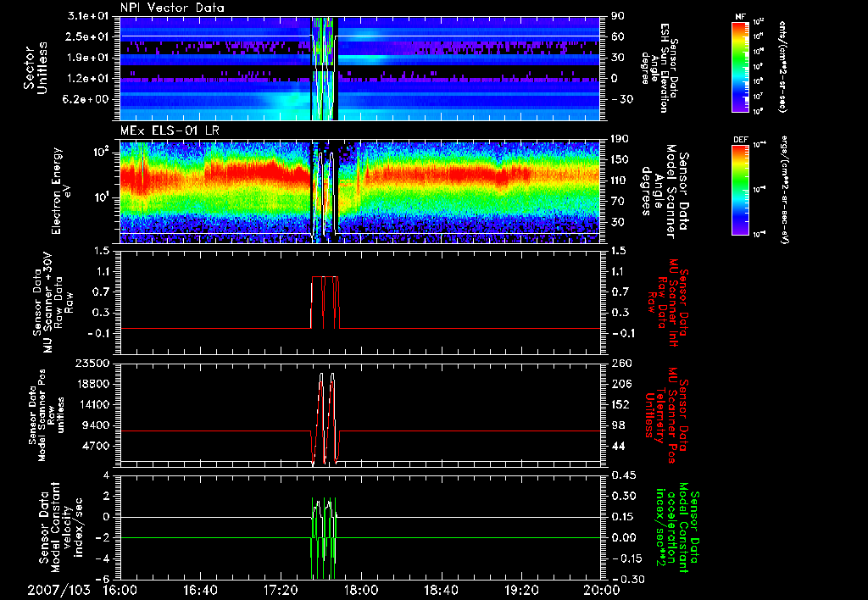Click the 44 telemetry axis tick
The image size is (868, 600).
click(x=618, y=446)
